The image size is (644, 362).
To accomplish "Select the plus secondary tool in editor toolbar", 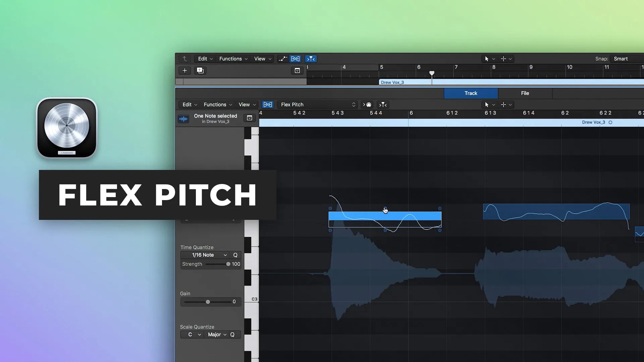I will point(503,105).
